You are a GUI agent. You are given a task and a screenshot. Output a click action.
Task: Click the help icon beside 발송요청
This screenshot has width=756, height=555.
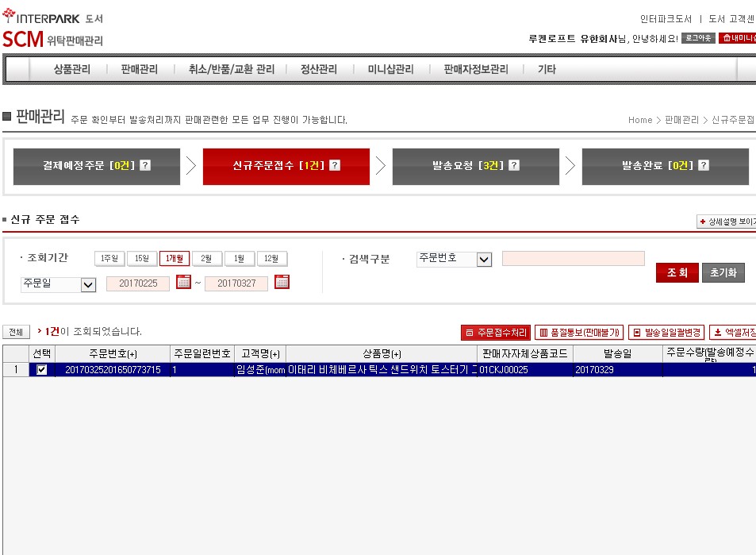click(514, 166)
